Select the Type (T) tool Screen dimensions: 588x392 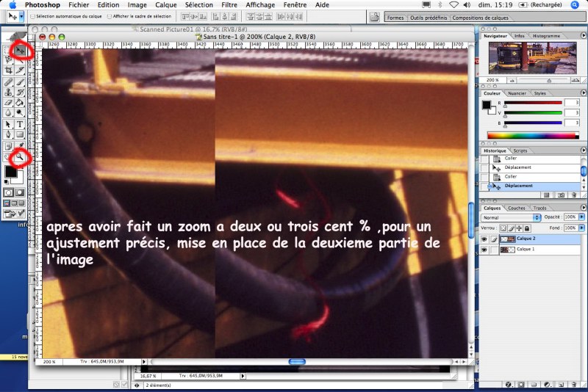20,124
